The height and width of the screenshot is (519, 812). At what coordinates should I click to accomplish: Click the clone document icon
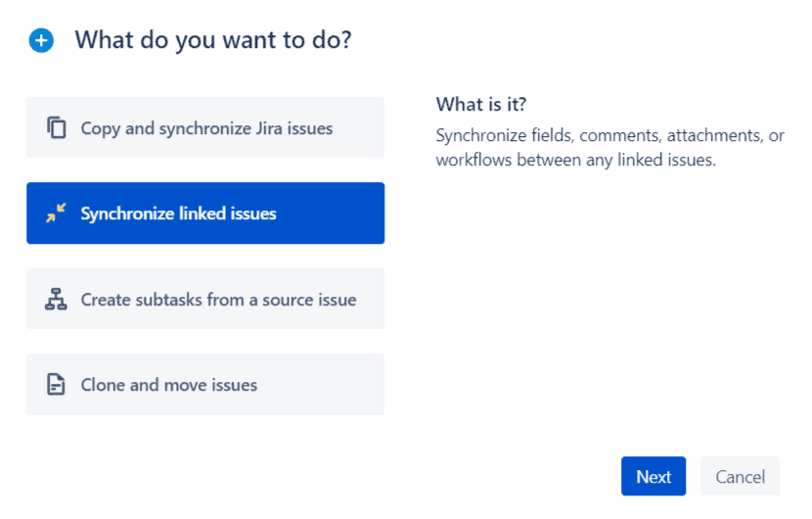(57, 385)
